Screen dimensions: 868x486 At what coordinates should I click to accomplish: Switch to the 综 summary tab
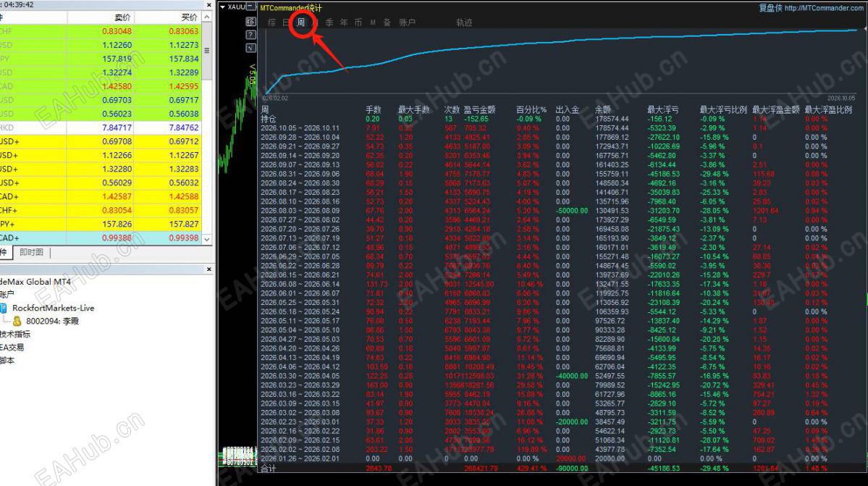click(x=271, y=22)
